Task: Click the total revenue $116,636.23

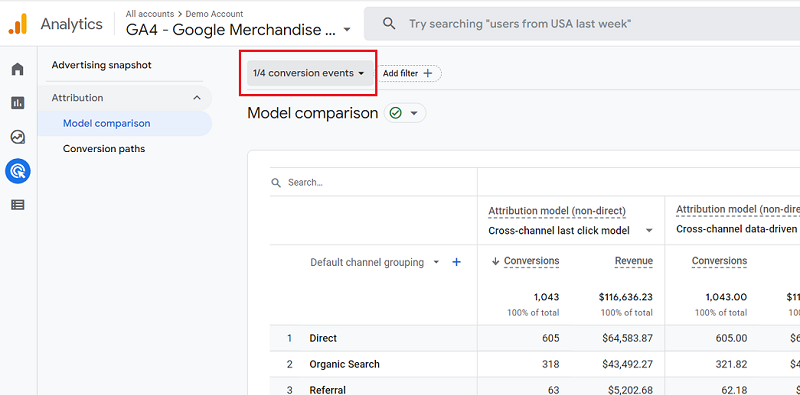Action: (x=626, y=297)
